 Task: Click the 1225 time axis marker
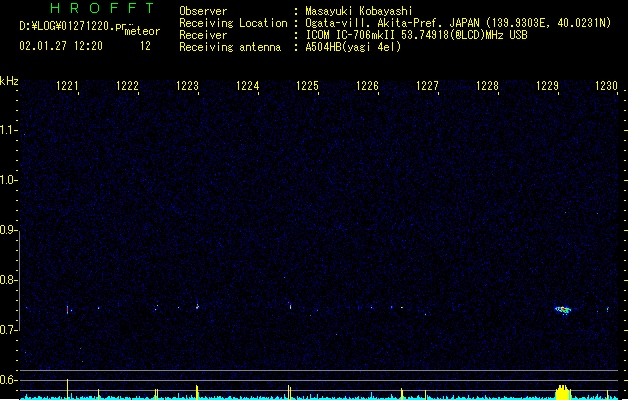pos(307,86)
